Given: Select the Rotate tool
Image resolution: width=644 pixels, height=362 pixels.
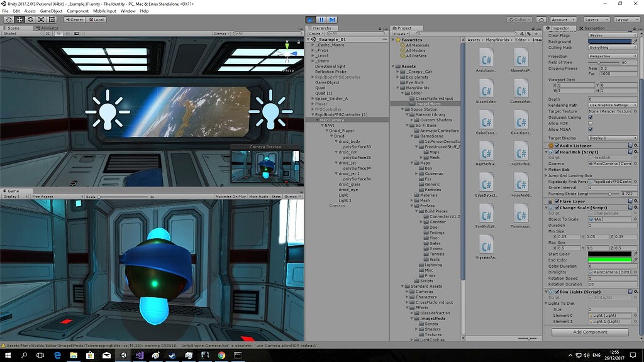Looking at the screenshot, I should [x=30, y=19].
